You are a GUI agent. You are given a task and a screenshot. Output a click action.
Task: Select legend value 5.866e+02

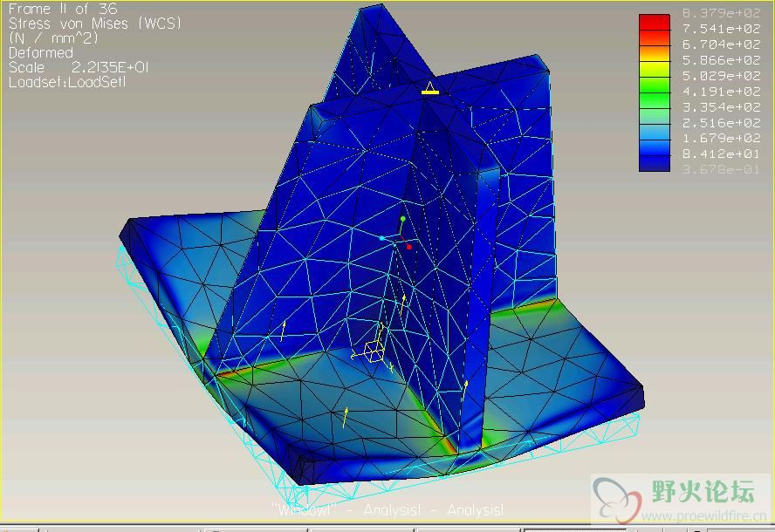[721, 60]
